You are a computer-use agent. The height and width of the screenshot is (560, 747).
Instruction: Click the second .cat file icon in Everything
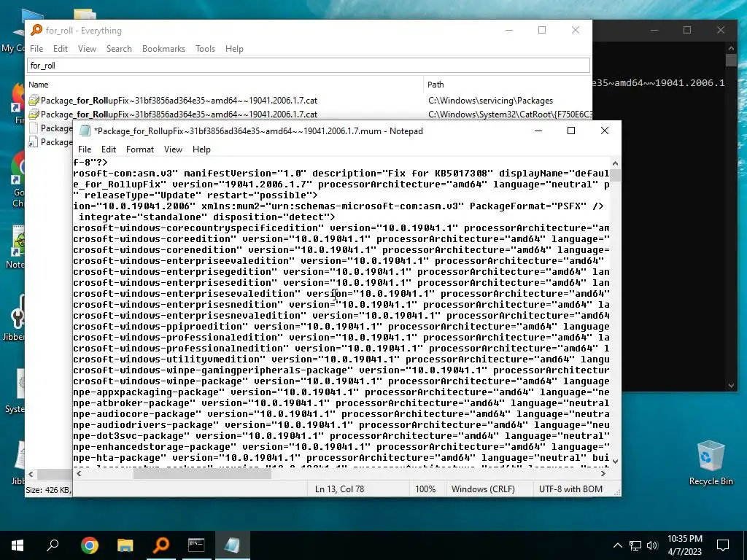[34, 114]
